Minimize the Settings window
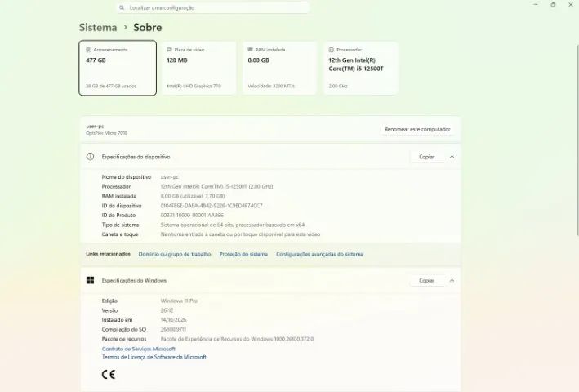This screenshot has height=392, width=579. (536, 4)
